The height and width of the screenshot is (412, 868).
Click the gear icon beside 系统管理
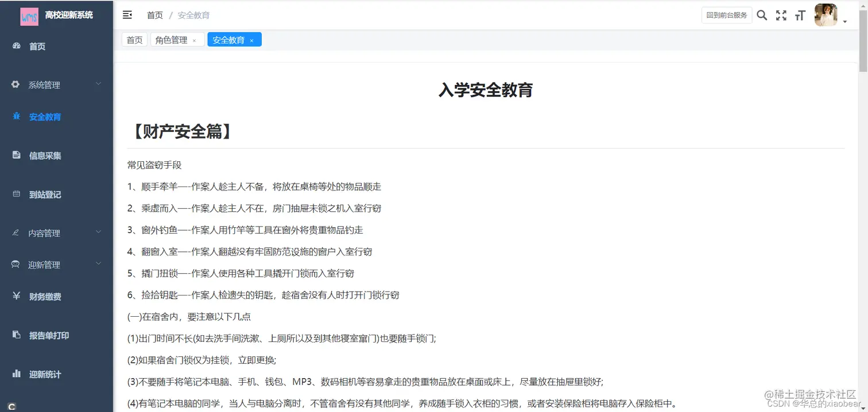(x=16, y=84)
